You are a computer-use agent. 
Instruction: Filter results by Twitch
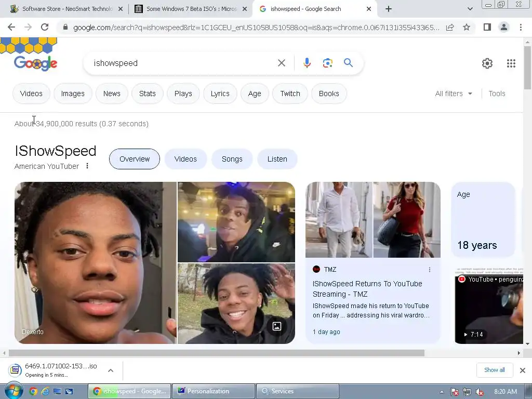290,94
